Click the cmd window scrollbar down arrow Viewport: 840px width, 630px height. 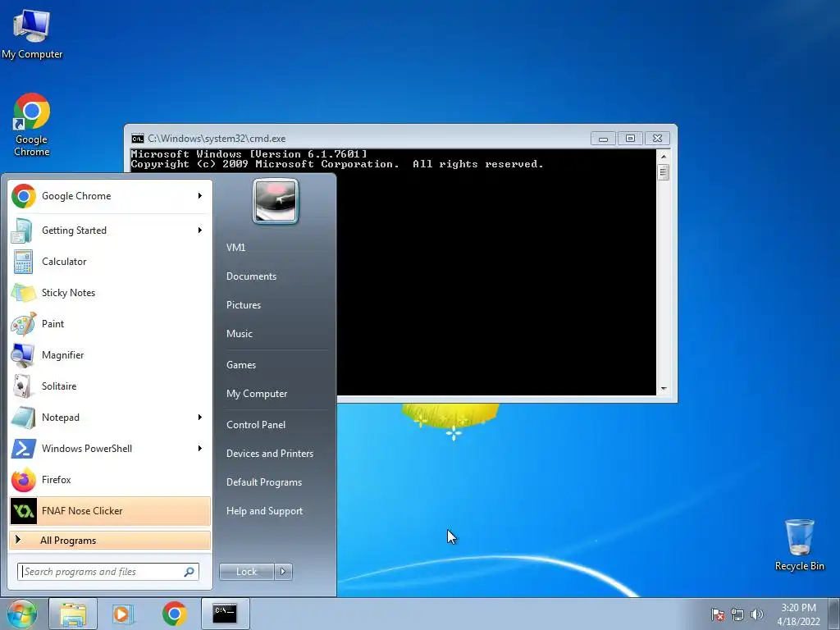(x=663, y=389)
